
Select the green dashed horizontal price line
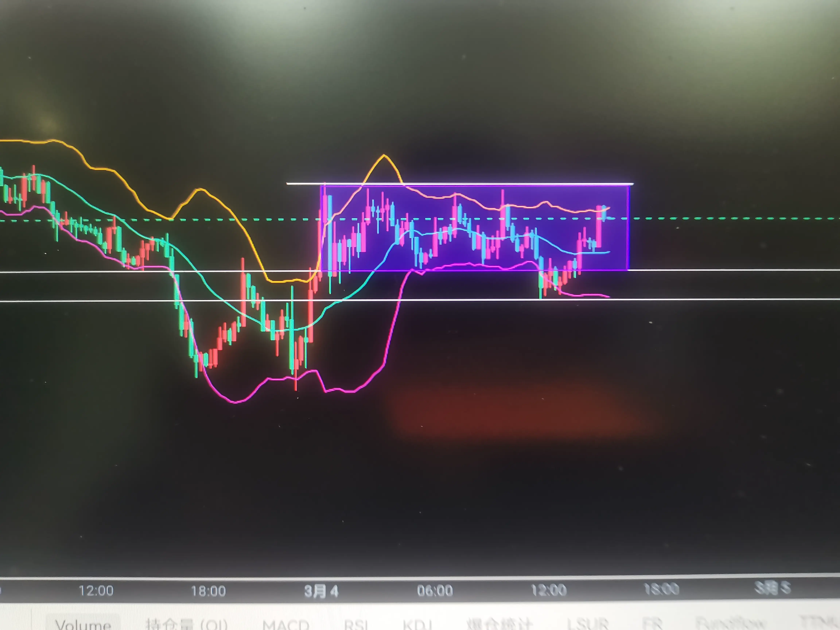tap(722, 218)
